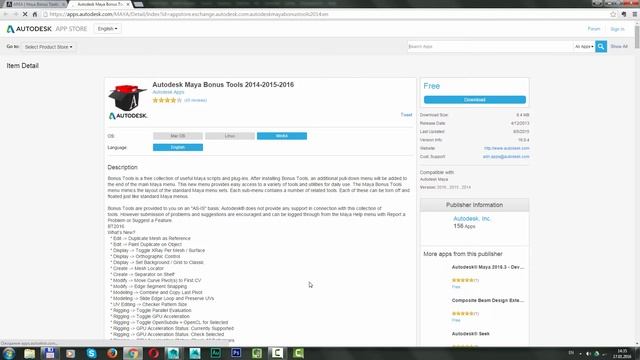Open Autodesk Maya 2016.3 Dev app link

[488, 267]
